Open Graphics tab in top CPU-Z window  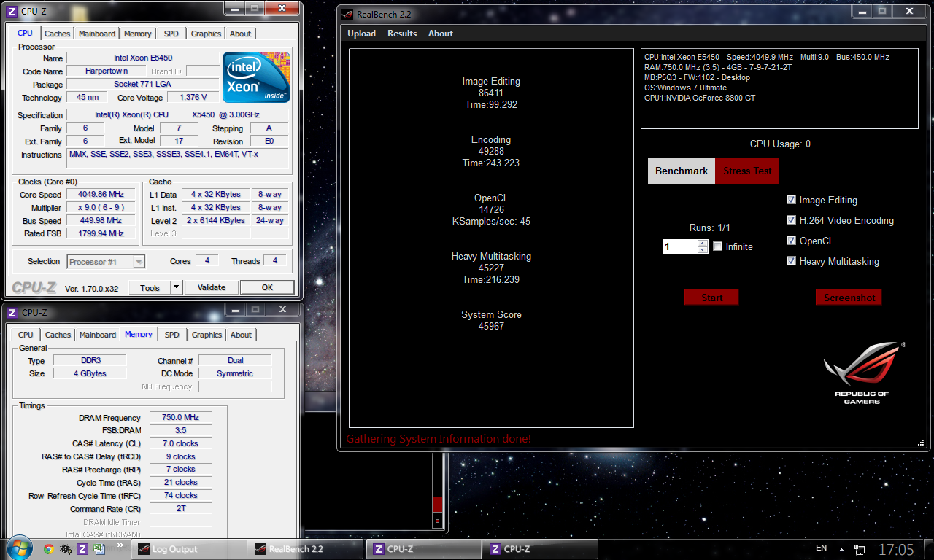[x=206, y=34]
